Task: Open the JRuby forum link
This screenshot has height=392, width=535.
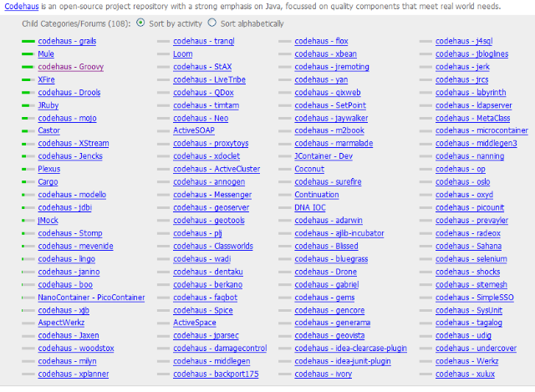Action: point(48,105)
